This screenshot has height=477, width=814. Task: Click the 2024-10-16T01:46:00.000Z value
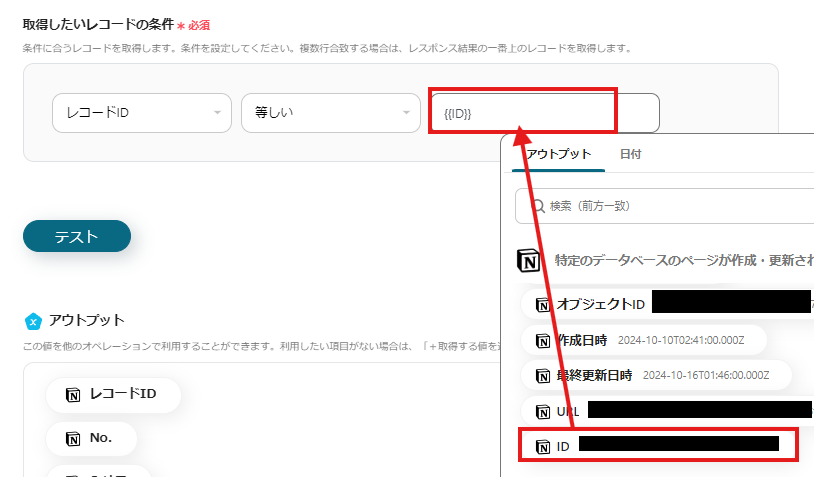click(706, 375)
